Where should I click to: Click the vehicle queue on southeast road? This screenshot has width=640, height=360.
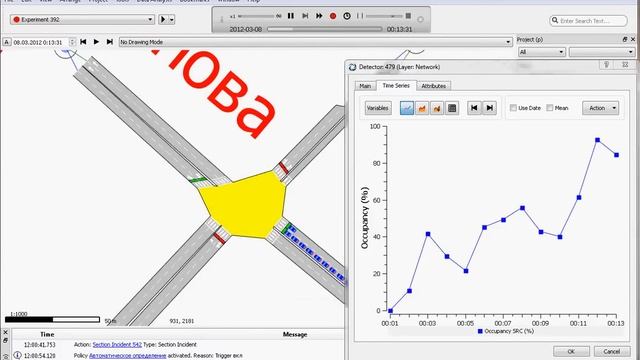314,254
